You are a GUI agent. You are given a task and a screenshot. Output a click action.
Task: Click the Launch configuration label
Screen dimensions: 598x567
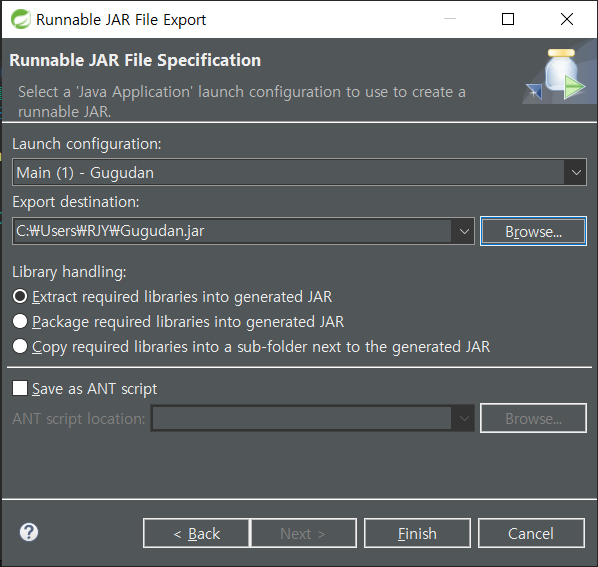pos(87,144)
